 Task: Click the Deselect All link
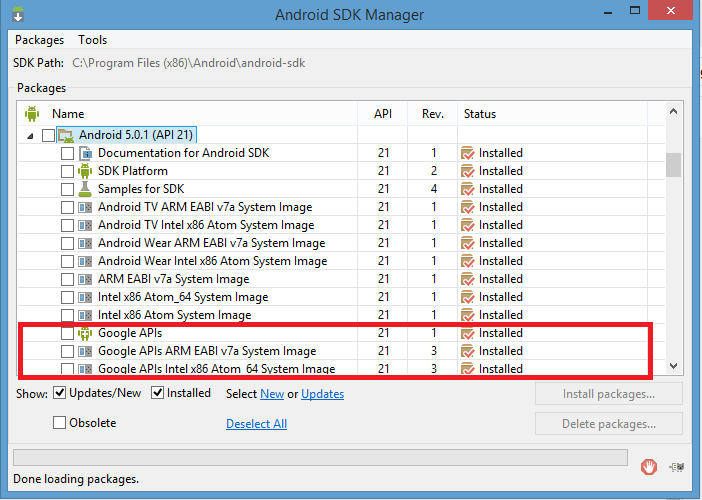(x=256, y=424)
